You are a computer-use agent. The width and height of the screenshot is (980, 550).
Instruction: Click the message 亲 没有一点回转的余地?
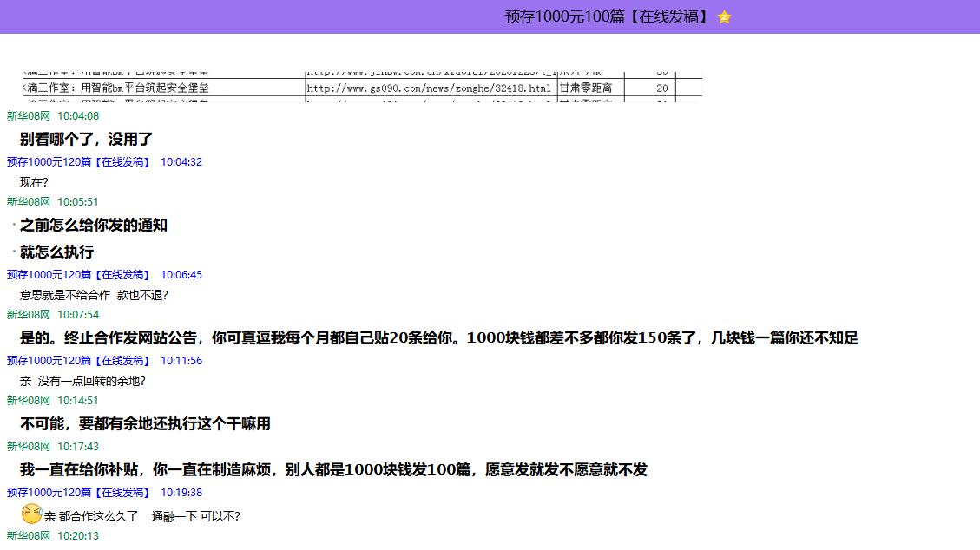(82, 381)
